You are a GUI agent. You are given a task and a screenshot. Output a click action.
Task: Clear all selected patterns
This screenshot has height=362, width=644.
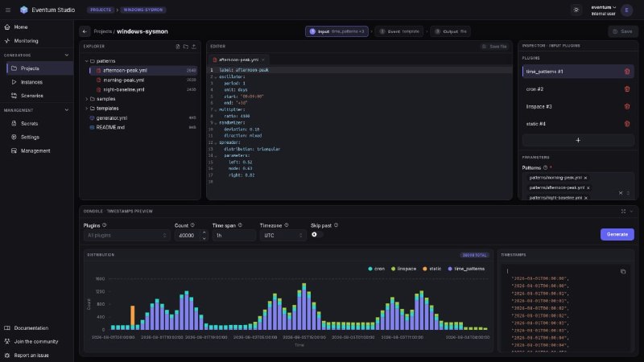(621, 193)
